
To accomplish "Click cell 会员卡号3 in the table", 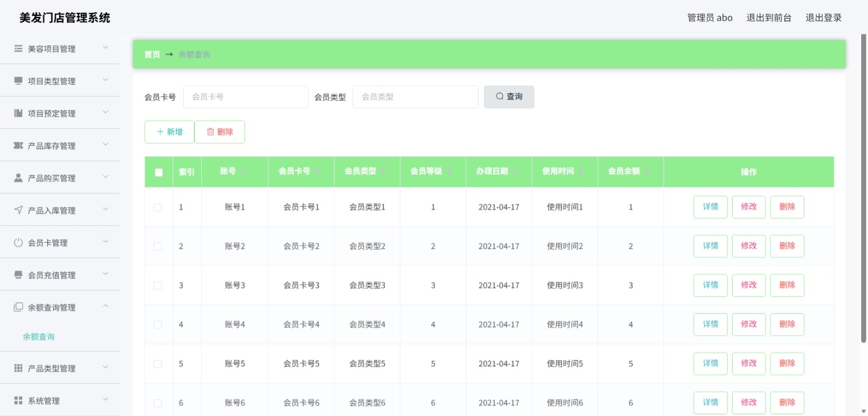I will (301, 285).
